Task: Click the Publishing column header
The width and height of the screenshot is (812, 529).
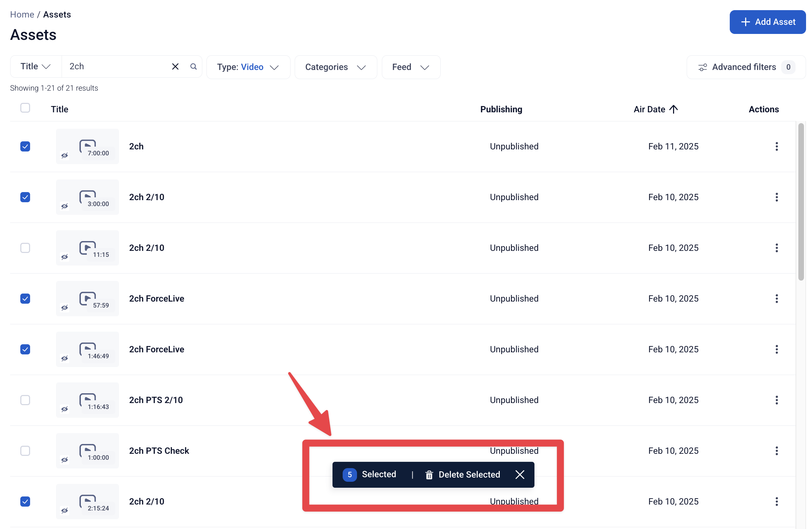Action: [x=501, y=110]
